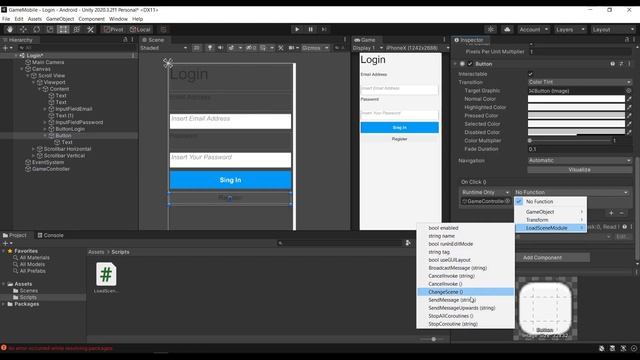The width and height of the screenshot is (640, 360).
Task: Select ButtonLogin in Hierarchy
Action: click(70, 129)
